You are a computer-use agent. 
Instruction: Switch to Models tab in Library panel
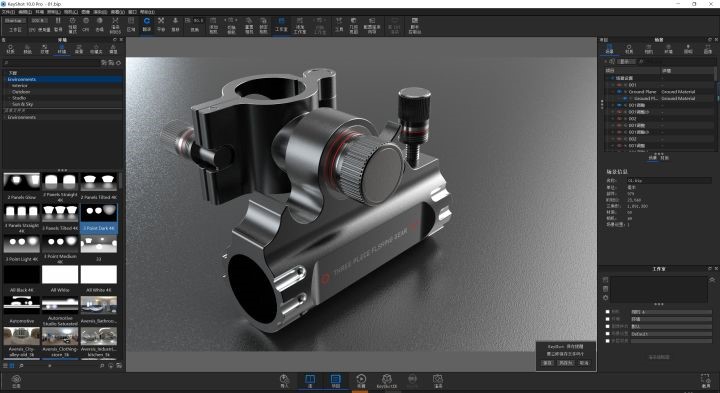tap(113, 49)
